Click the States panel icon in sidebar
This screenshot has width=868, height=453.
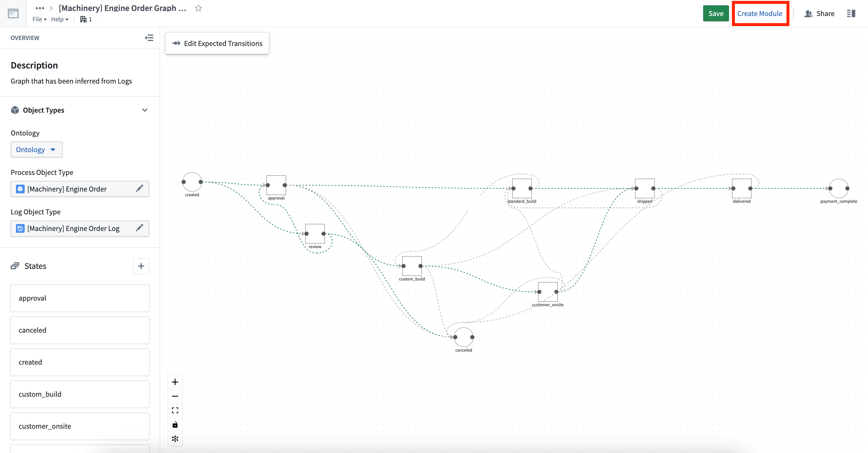coord(15,266)
